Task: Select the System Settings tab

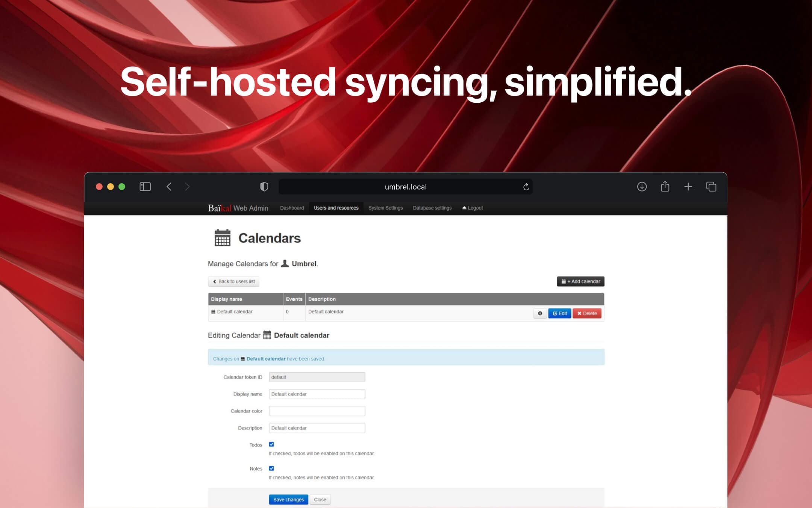Action: tap(385, 208)
